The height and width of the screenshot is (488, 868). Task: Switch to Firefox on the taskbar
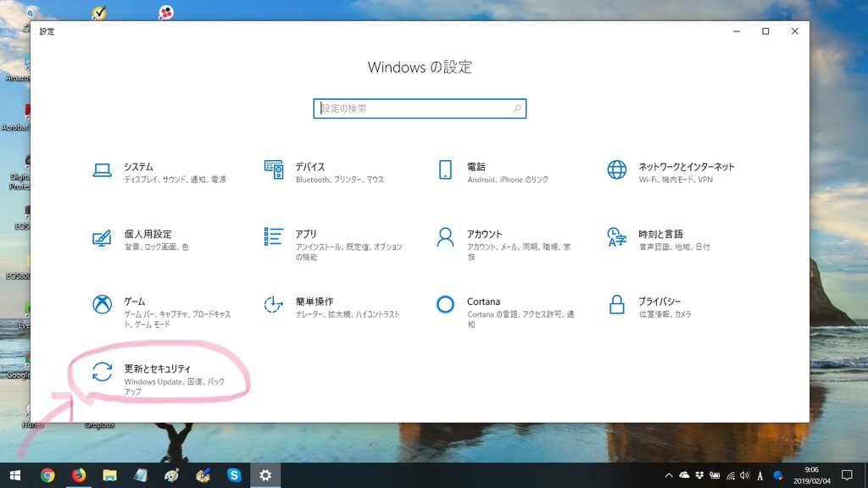click(79, 475)
